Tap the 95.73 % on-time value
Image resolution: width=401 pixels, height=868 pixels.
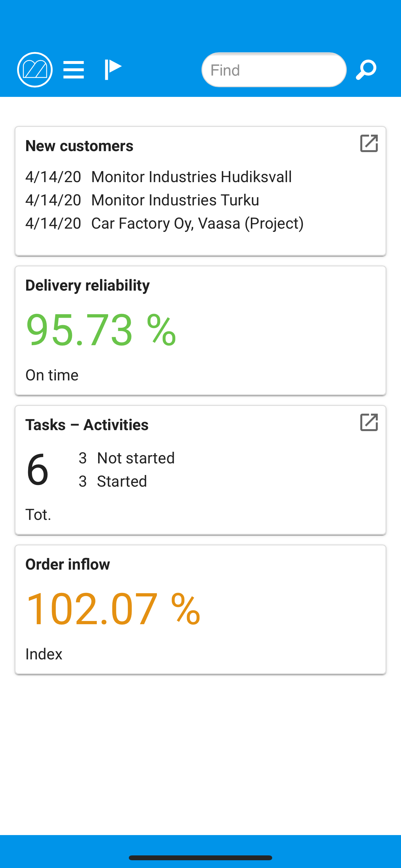pyautogui.click(x=101, y=330)
